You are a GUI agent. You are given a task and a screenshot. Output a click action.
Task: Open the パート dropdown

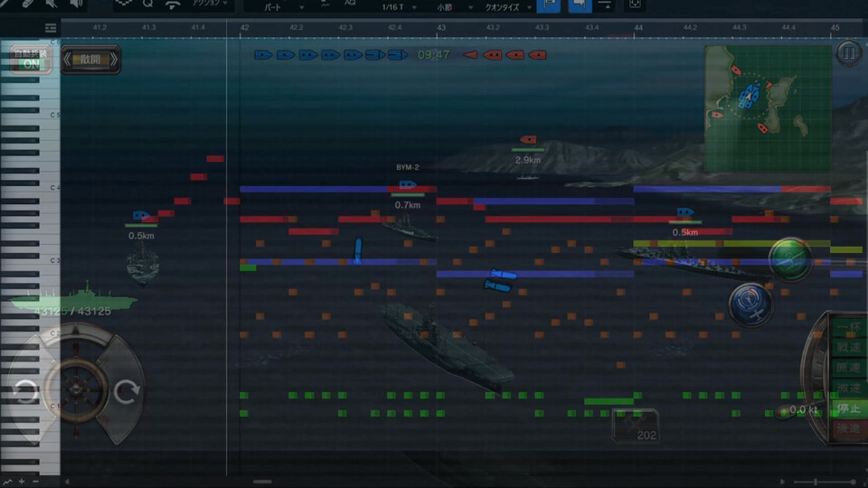284,6
